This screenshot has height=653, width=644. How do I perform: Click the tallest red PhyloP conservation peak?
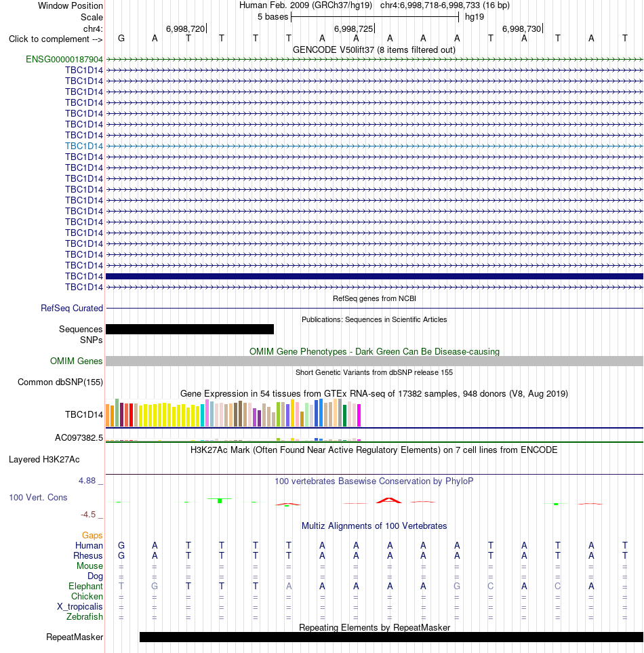point(389,500)
